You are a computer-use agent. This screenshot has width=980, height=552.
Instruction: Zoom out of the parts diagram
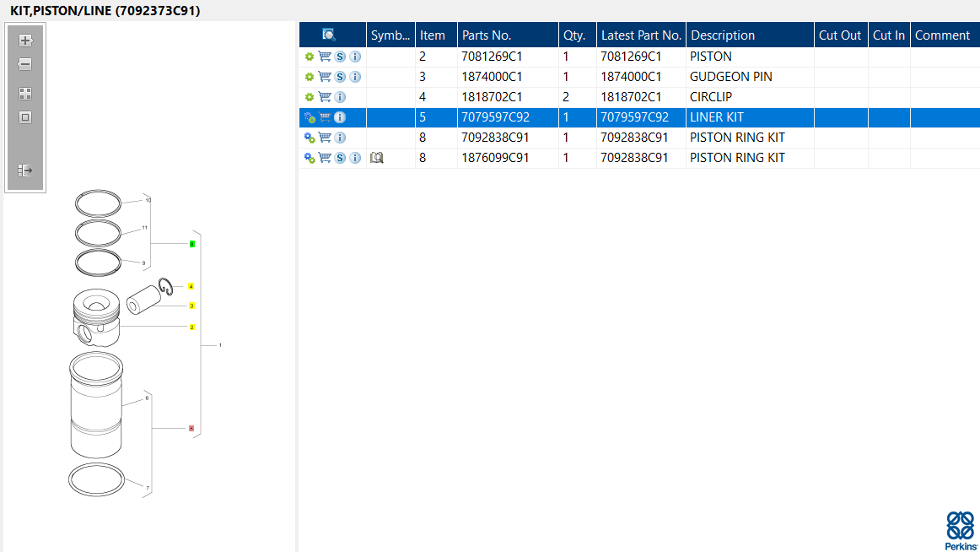pos(25,64)
